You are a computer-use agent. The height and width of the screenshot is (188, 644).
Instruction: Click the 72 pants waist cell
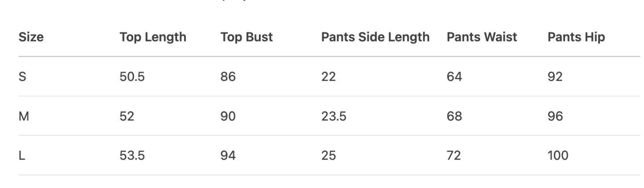454,156
